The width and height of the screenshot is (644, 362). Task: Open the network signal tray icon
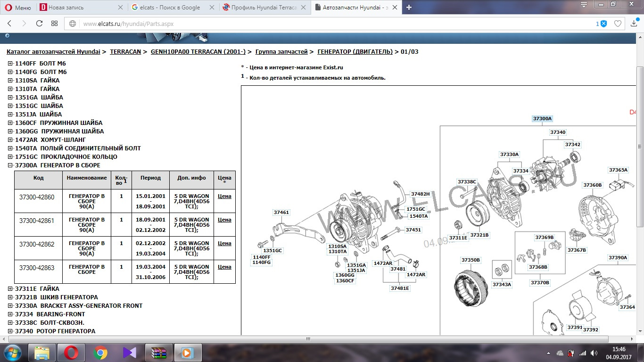pyautogui.click(x=583, y=353)
